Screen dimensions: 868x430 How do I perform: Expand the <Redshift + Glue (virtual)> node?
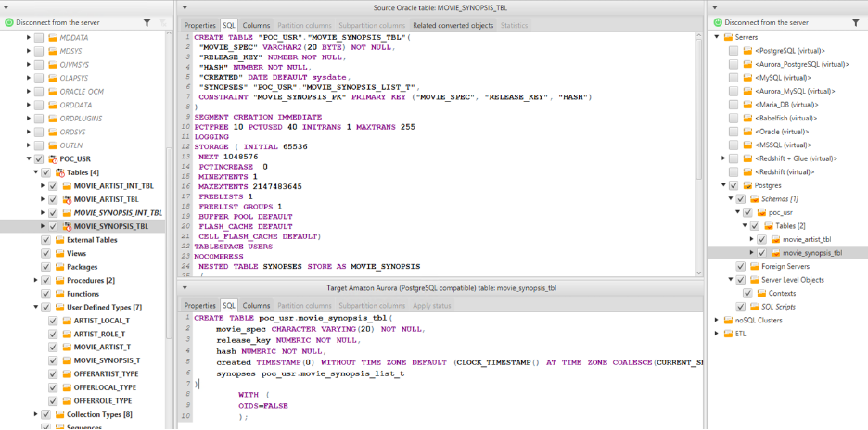pos(723,158)
